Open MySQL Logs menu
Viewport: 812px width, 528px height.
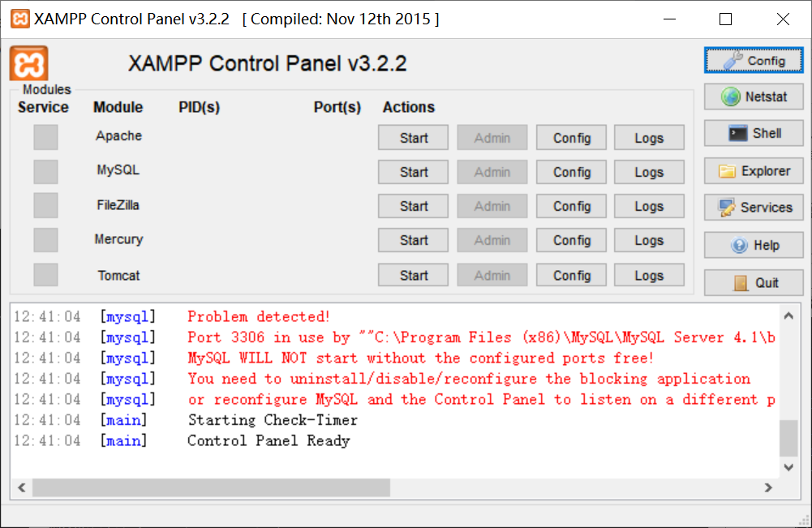pos(650,172)
